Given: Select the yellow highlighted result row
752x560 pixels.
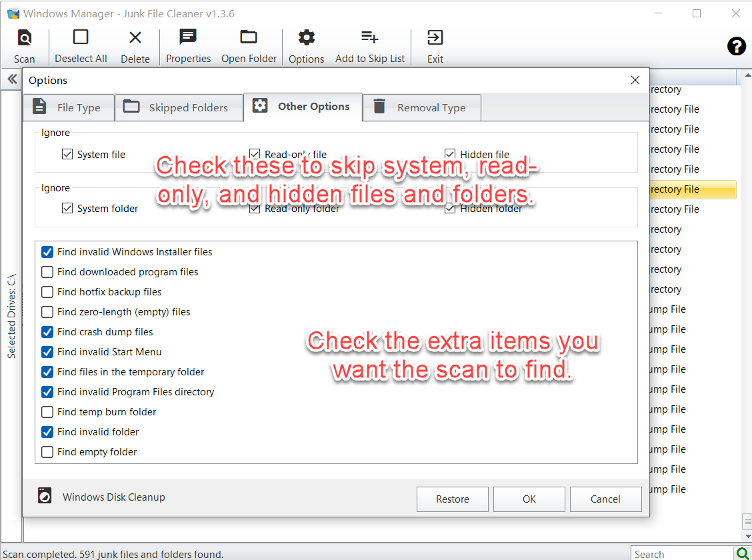Looking at the screenshot, I should point(693,189).
